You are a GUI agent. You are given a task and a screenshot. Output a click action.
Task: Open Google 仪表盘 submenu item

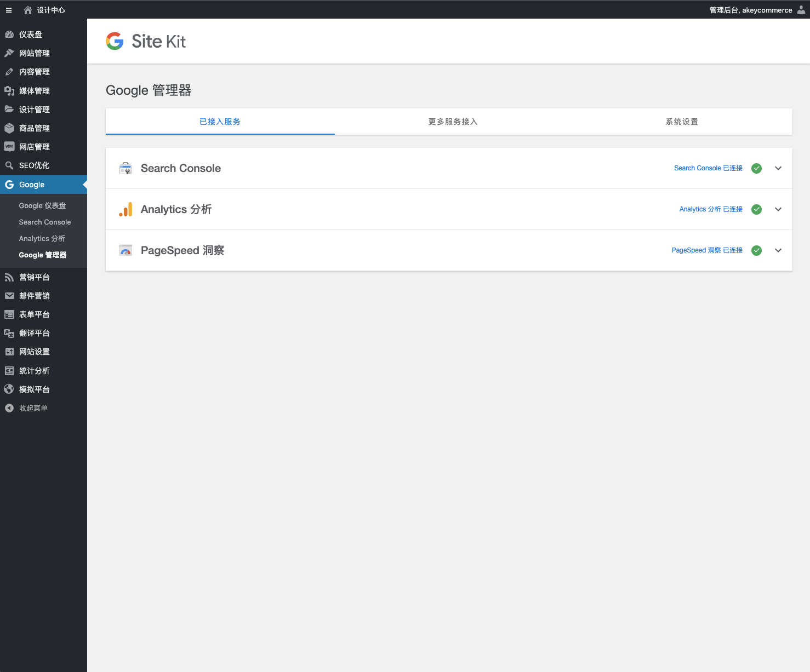point(43,205)
